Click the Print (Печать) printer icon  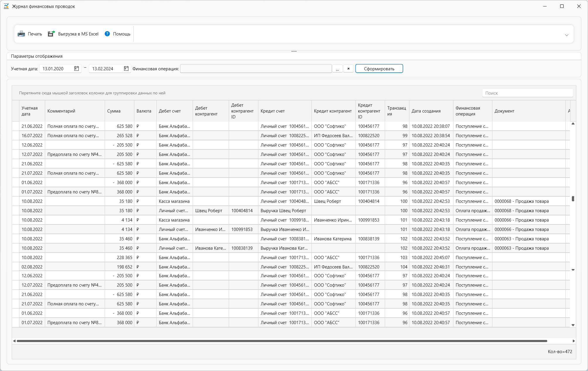(x=21, y=34)
